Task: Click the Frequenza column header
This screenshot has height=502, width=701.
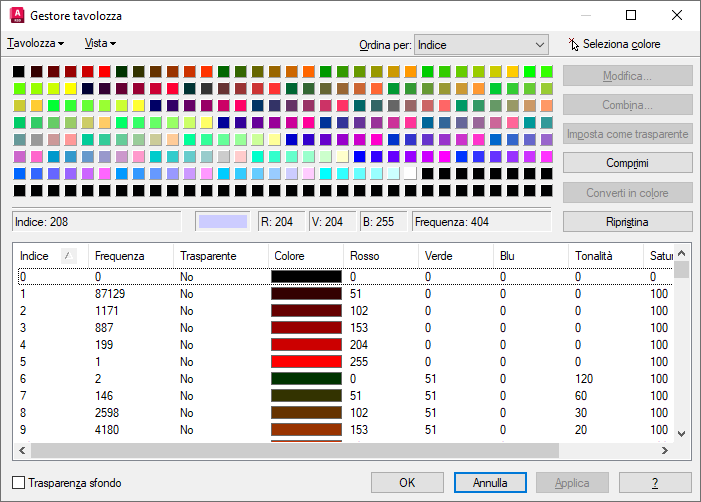Action: coord(131,256)
